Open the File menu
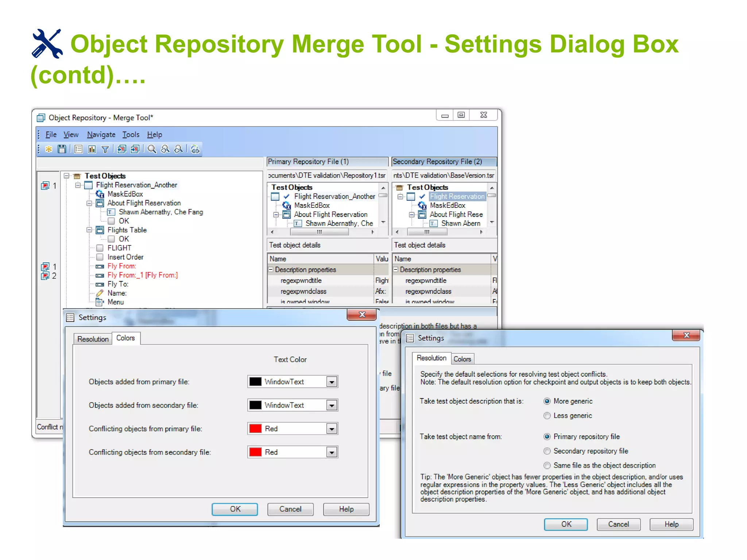Image resolution: width=747 pixels, height=560 pixels. pos(51,135)
